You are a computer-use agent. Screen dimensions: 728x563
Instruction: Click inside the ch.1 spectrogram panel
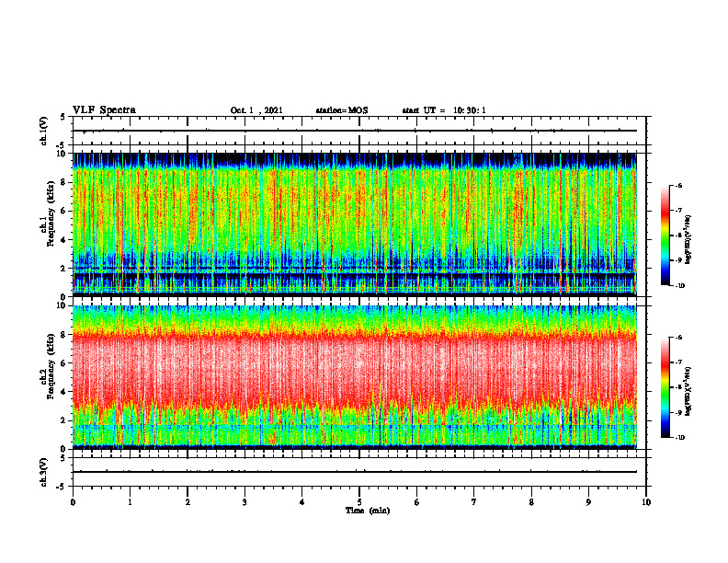[355, 224]
